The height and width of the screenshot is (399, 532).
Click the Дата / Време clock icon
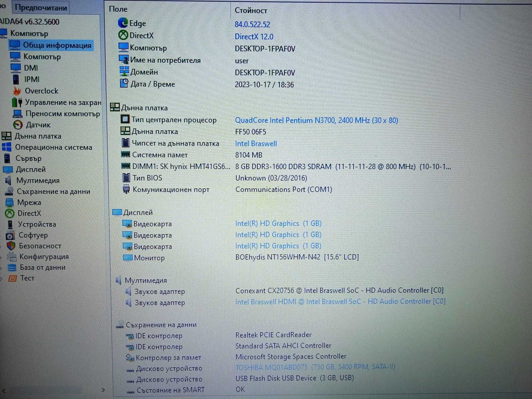(124, 84)
